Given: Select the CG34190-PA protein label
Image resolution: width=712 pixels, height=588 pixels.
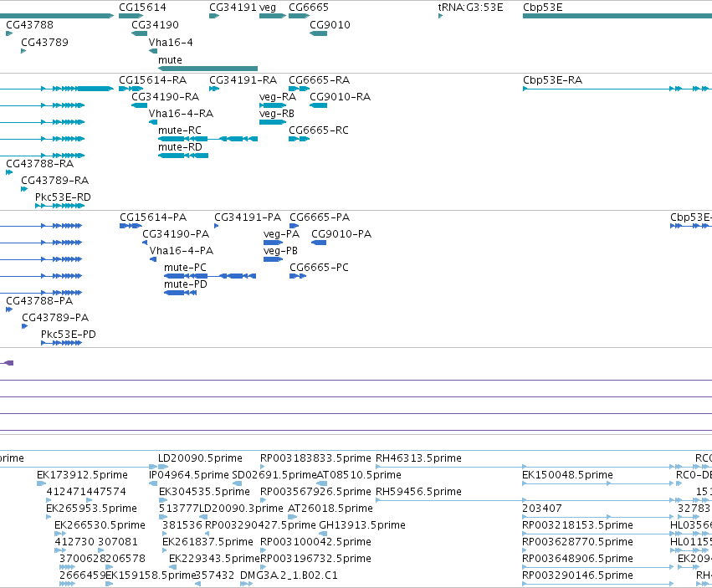Looking at the screenshot, I should (x=176, y=234).
